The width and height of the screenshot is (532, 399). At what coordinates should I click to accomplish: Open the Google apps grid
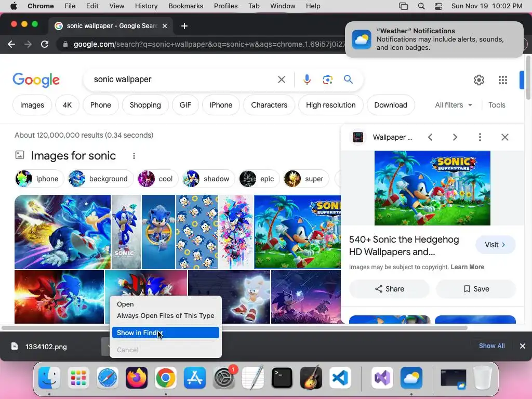click(x=503, y=80)
